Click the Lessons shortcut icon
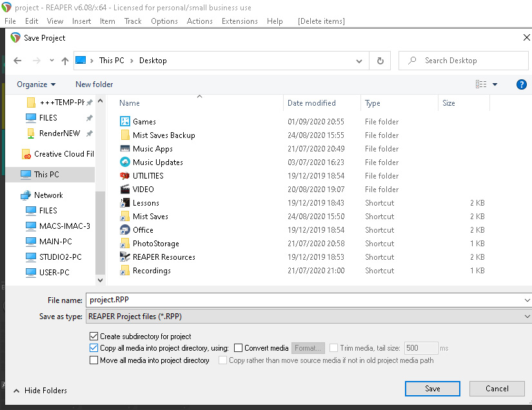532x410 pixels. 125,203
